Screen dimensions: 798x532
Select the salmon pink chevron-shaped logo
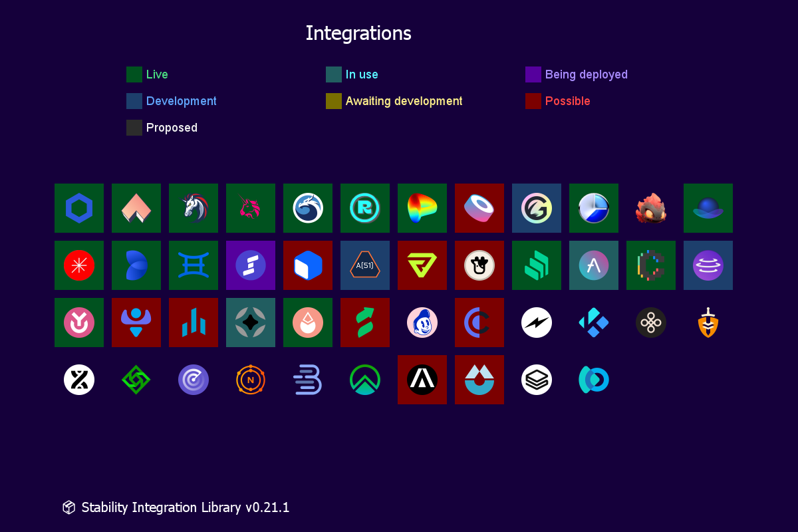pos(136,208)
